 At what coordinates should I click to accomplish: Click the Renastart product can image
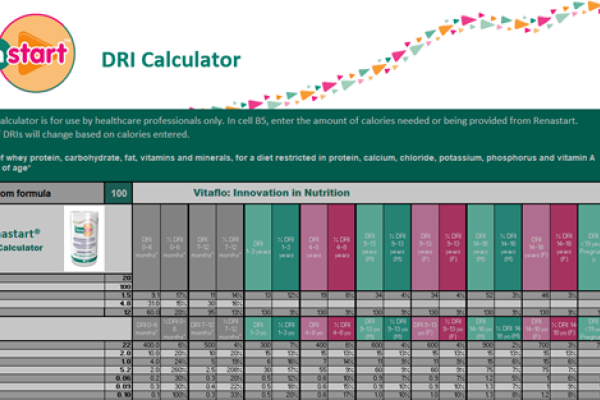pyautogui.click(x=84, y=238)
